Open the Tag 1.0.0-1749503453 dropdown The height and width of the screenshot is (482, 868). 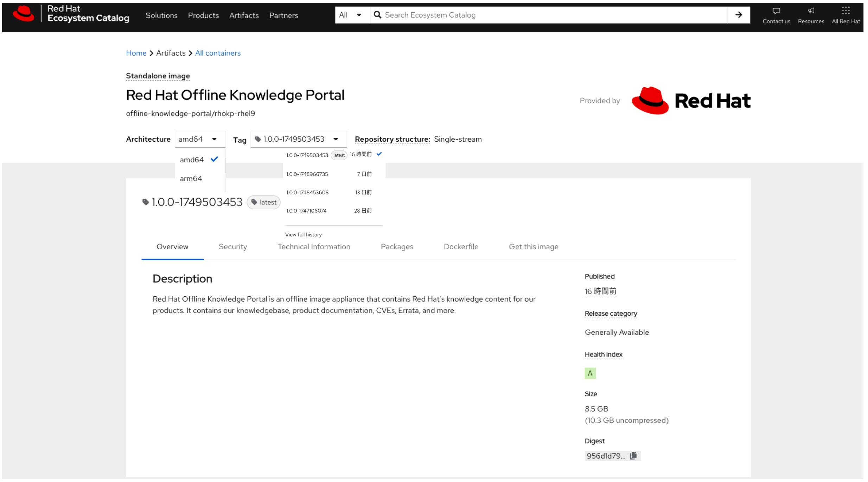point(298,139)
